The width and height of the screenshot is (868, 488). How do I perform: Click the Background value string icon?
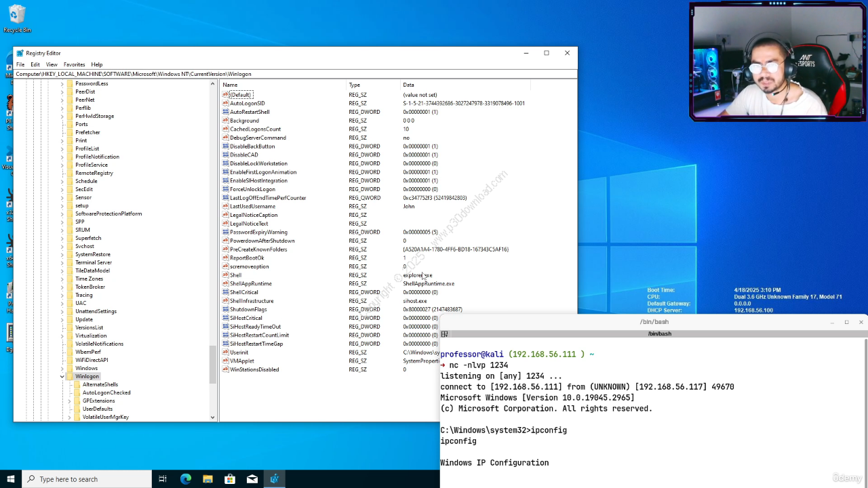(226, 121)
